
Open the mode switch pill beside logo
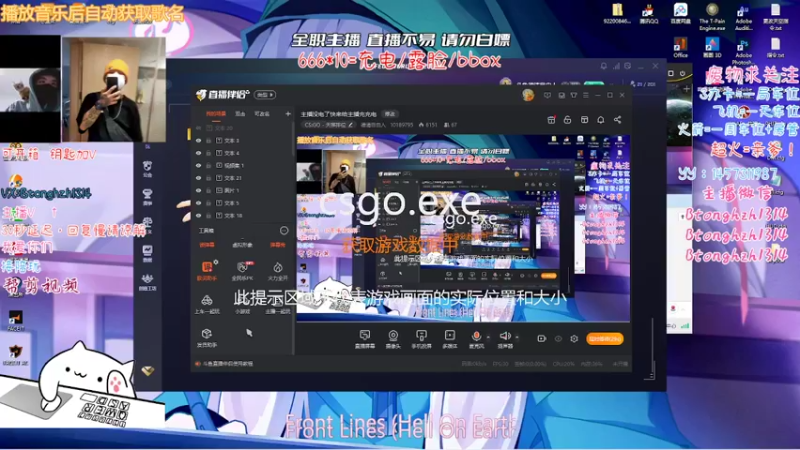click(x=265, y=95)
